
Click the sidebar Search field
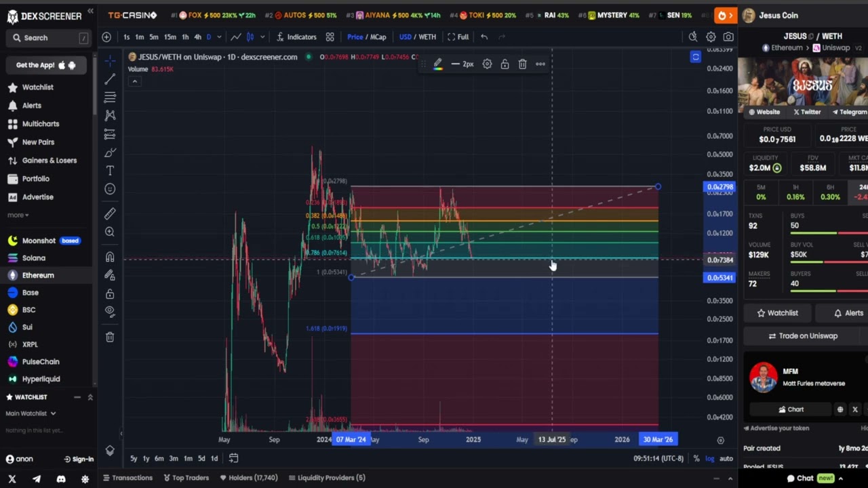[x=47, y=38]
